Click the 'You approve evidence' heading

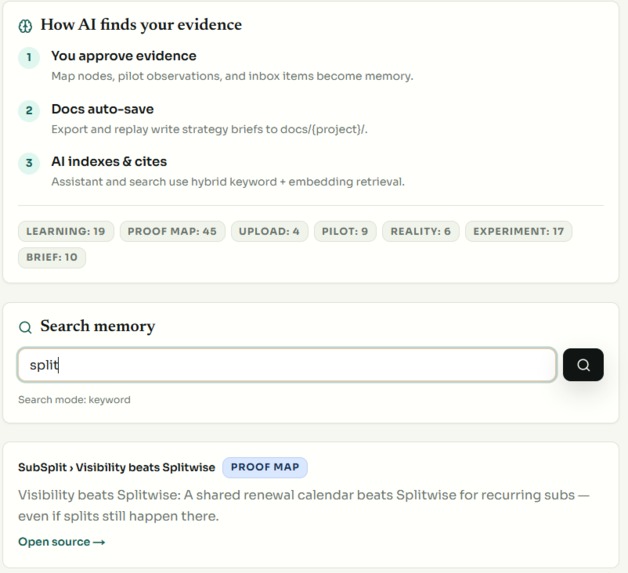[x=124, y=56]
